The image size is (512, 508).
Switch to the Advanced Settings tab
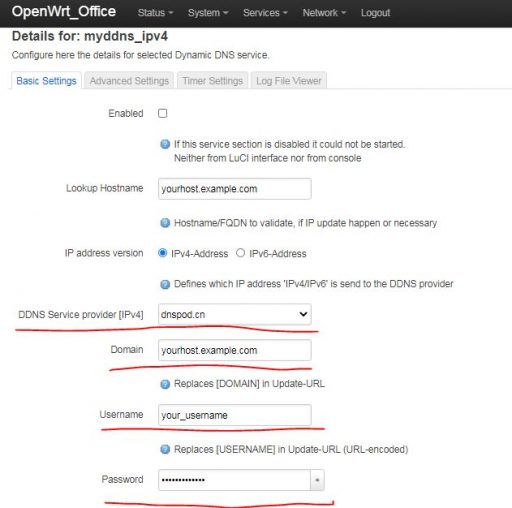click(x=129, y=81)
